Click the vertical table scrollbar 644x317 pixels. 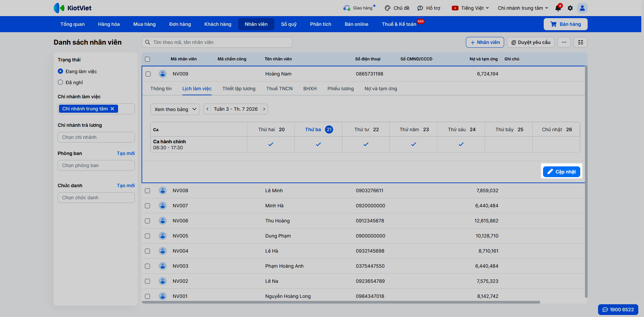586,182
